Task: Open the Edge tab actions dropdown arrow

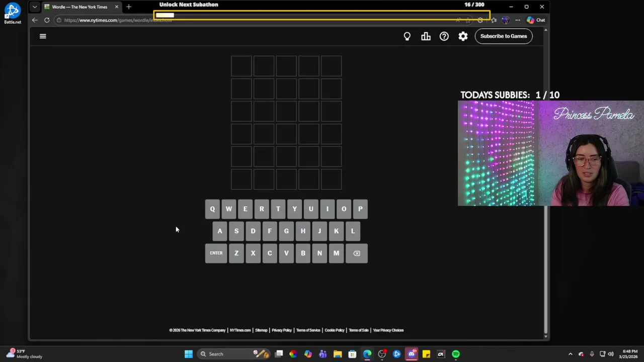Action: (x=34, y=7)
